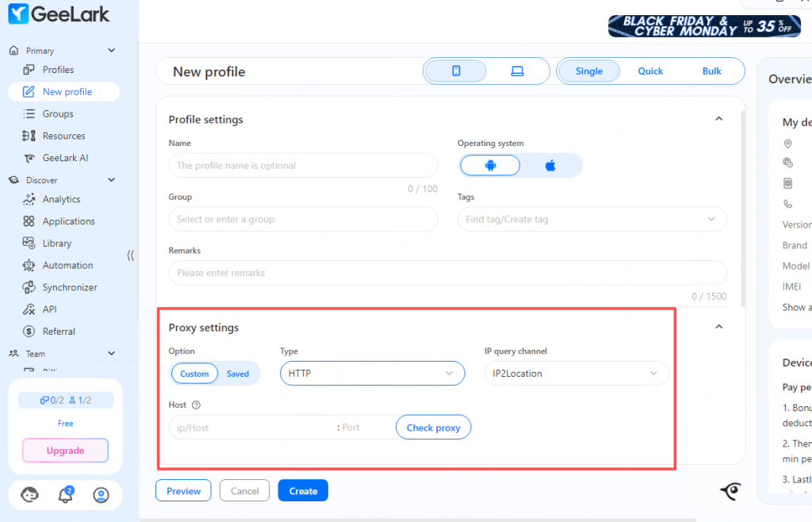Switch proxy option to Saved
The image size is (812, 522).
click(x=238, y=374)
